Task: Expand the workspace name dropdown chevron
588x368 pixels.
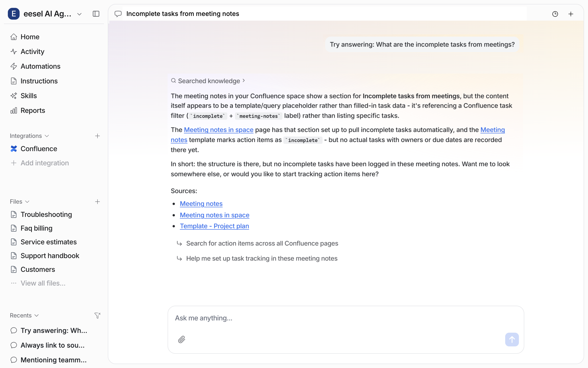Action: point(79,14)
